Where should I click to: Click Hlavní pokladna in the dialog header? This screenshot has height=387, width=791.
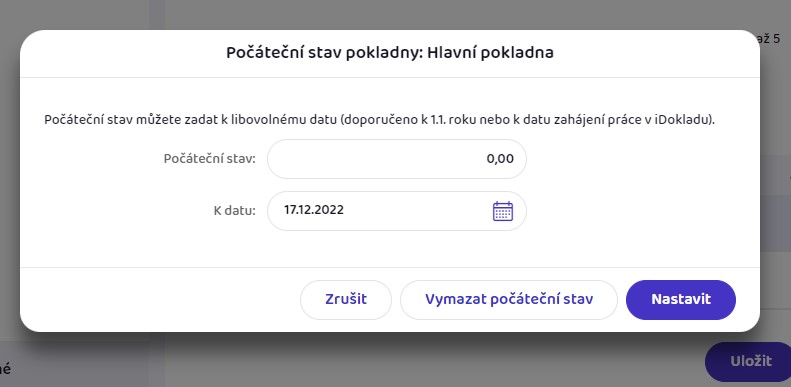point(490,53)
